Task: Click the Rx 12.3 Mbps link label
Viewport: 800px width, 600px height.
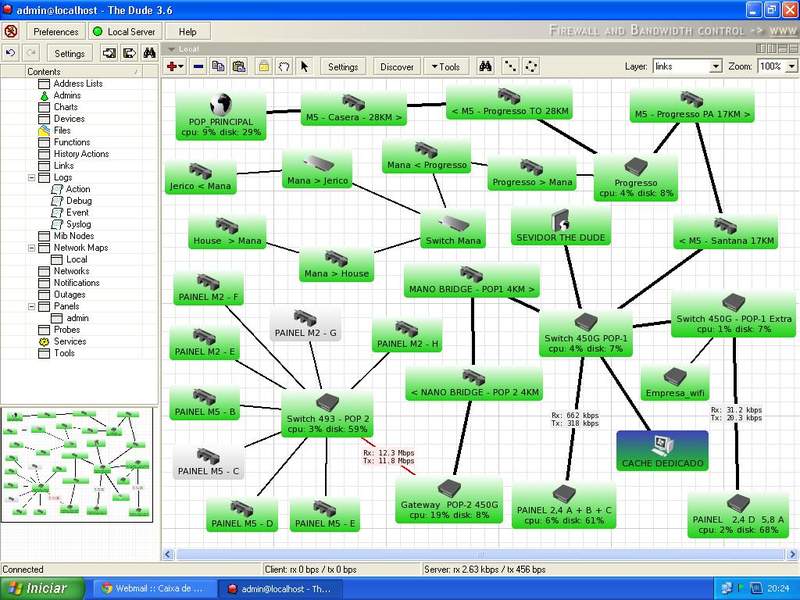Action: coord(389,457)
